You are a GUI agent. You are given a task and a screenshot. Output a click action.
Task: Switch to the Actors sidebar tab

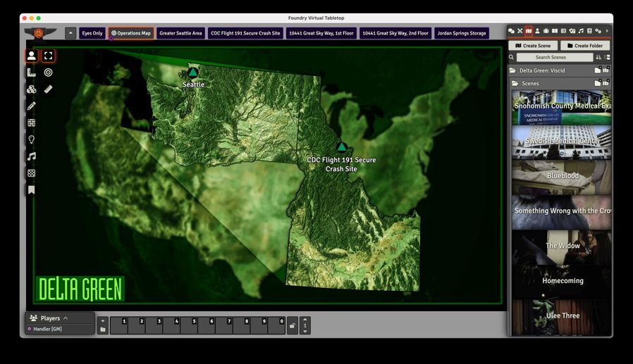coord(537,31)
